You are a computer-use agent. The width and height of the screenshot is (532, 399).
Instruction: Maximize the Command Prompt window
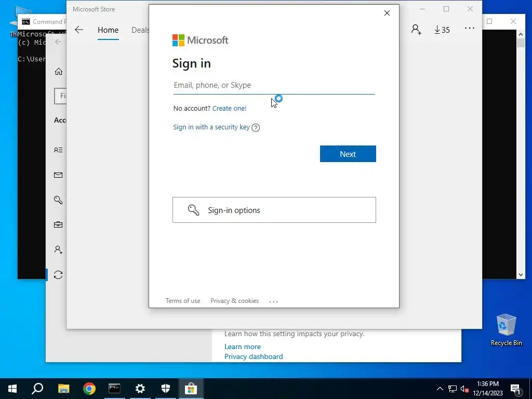tap(489, 21)
